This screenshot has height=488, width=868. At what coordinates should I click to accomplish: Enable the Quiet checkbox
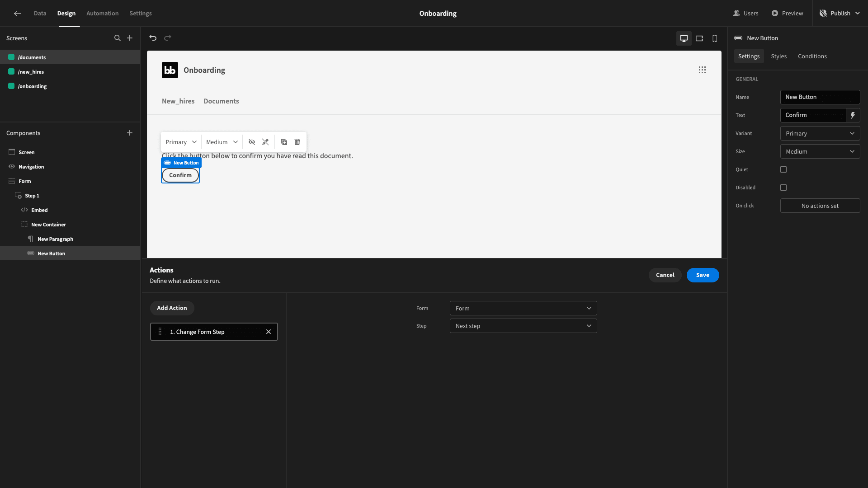tap(783, 169)
